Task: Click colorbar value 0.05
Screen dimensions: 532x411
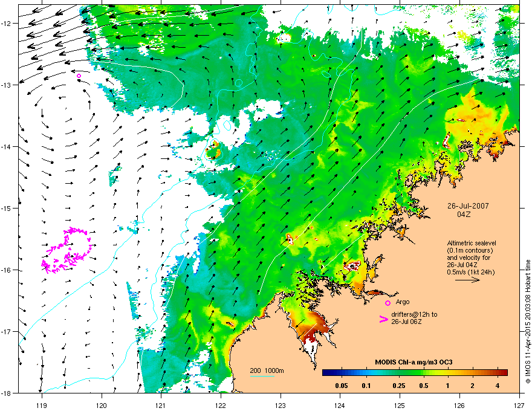Action: (x=342, y=386)
